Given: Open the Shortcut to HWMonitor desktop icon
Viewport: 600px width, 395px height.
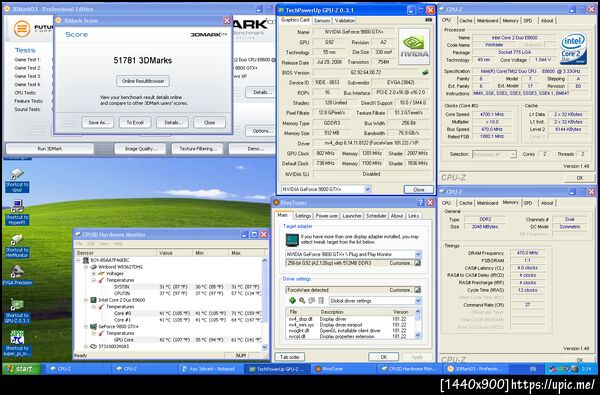Looking at the screenshot, I should click(x=17, y=246).
